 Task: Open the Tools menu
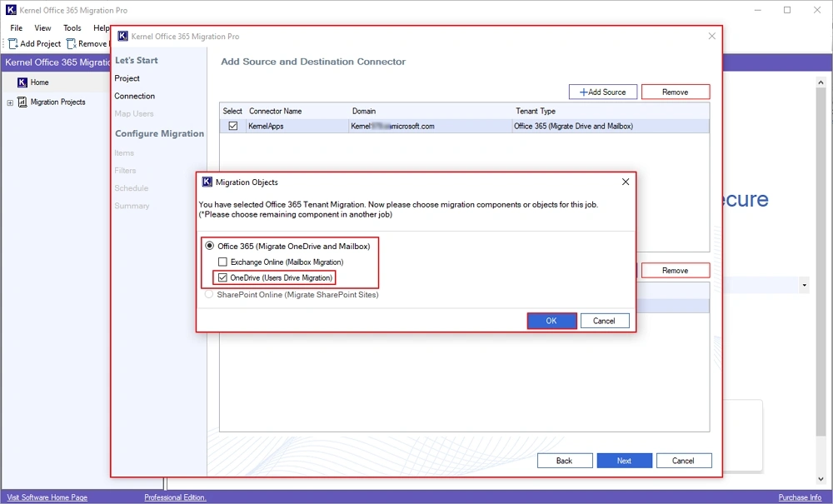(x=72, y=27)
